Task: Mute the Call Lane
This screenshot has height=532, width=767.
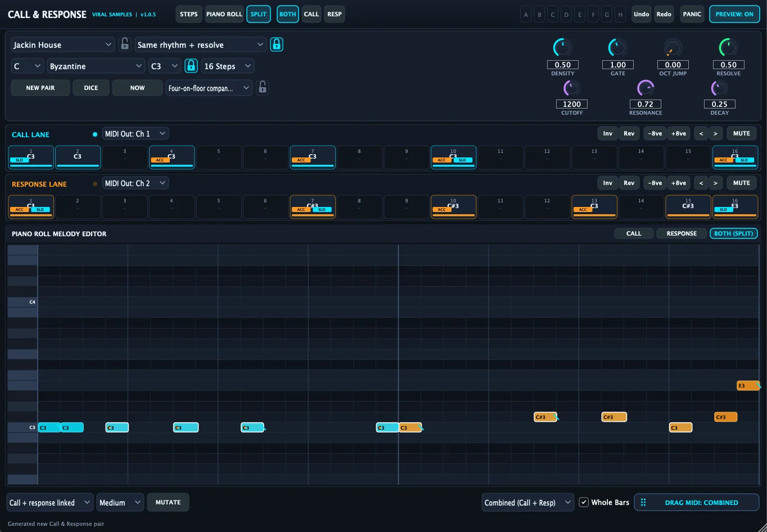Action: (x=742, y=134)
